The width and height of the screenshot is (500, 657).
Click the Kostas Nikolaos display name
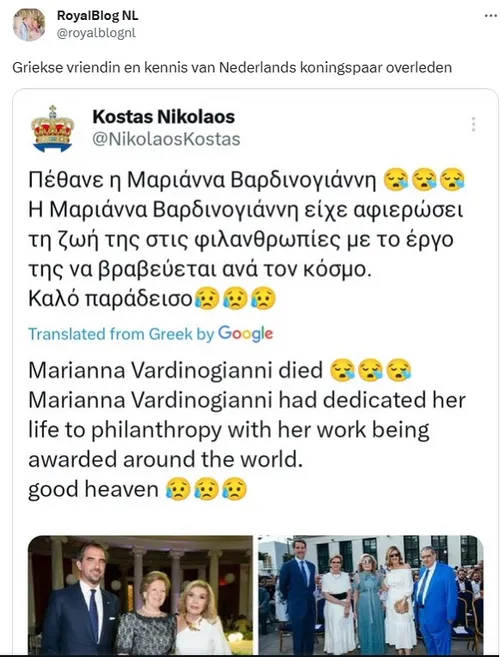[163, 116]
